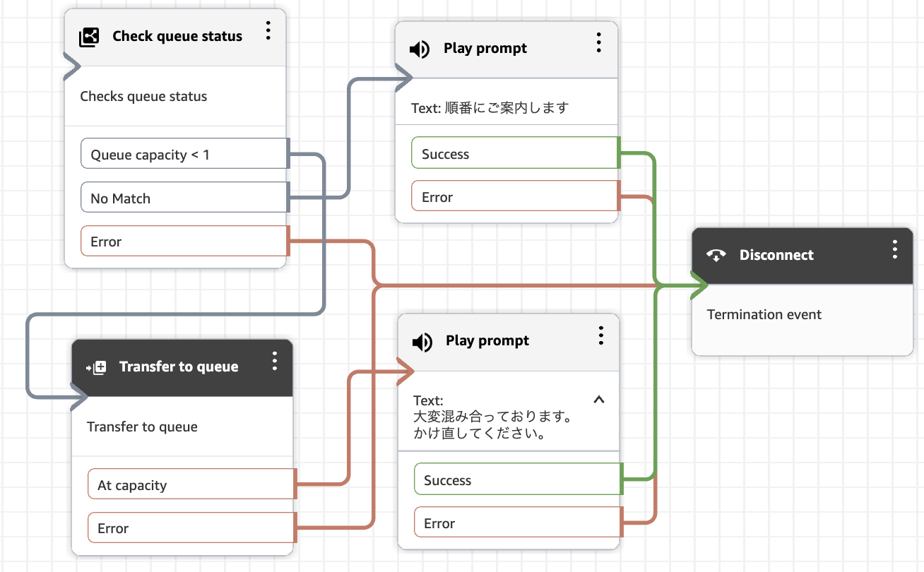This screenshot has width=924, height=572.
Task: Click the Checks queue status description text
Action: click(x=143, y=96)
